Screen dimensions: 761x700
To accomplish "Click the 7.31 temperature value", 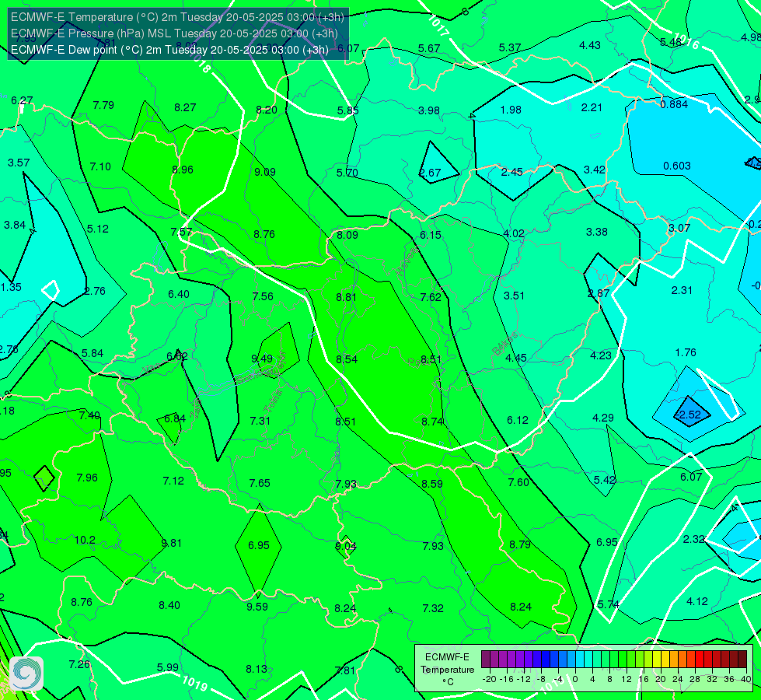I will [x=260, y=421].
